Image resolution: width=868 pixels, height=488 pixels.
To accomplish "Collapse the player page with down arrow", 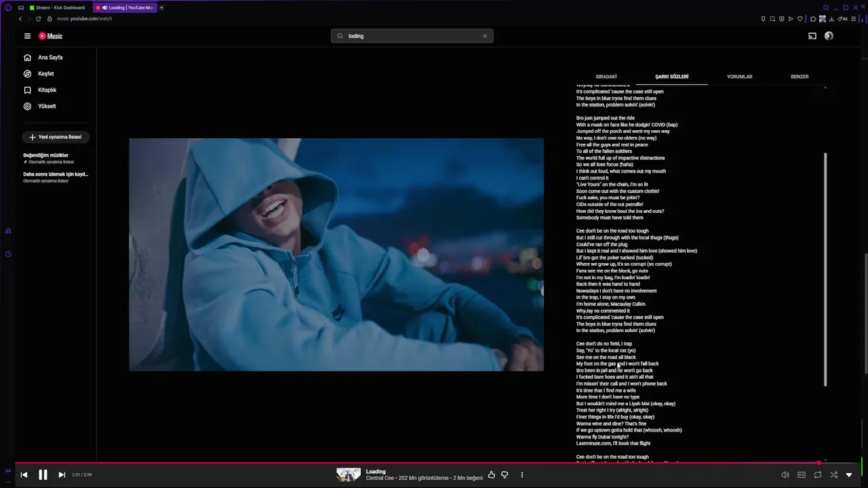I will [849, 475].
